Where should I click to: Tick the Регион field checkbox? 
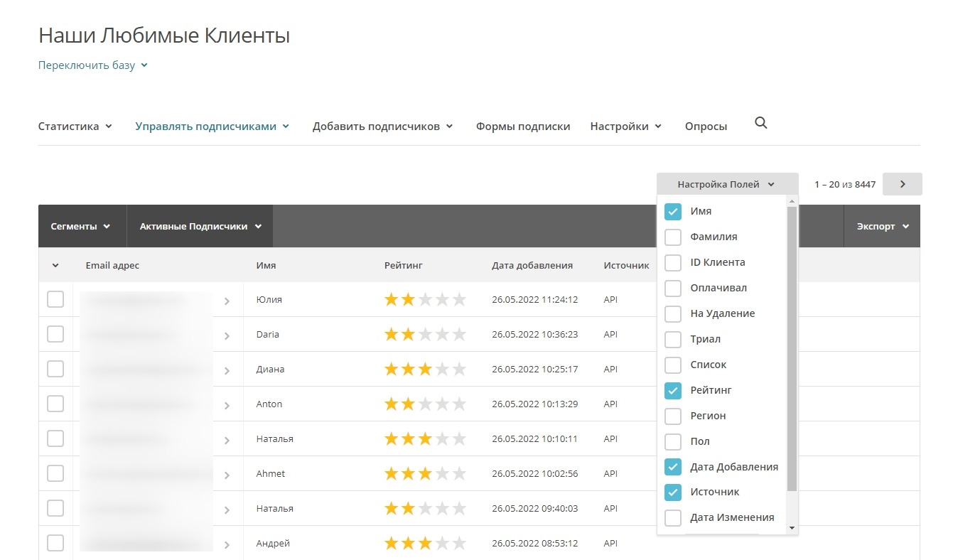672,416
